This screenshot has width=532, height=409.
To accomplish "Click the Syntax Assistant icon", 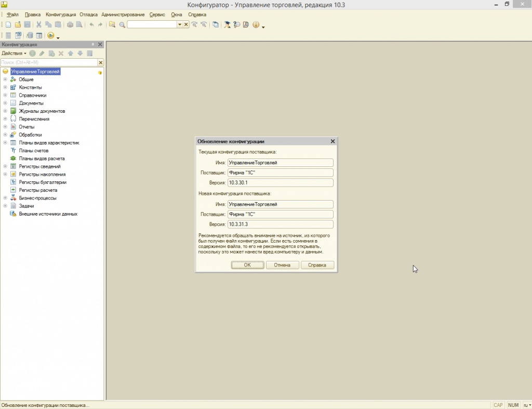I will 228,25.
